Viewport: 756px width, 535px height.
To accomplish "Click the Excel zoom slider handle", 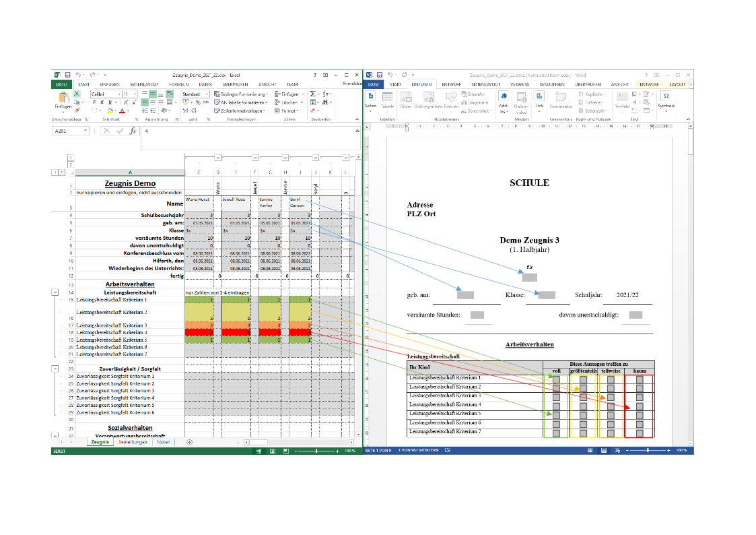I will coord(316,451).
